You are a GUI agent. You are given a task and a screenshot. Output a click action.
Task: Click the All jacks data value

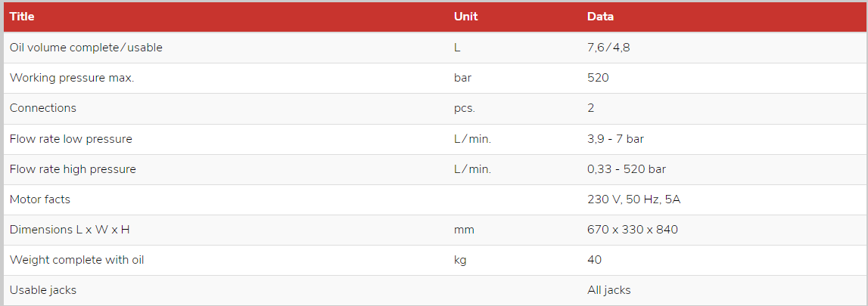609,291
